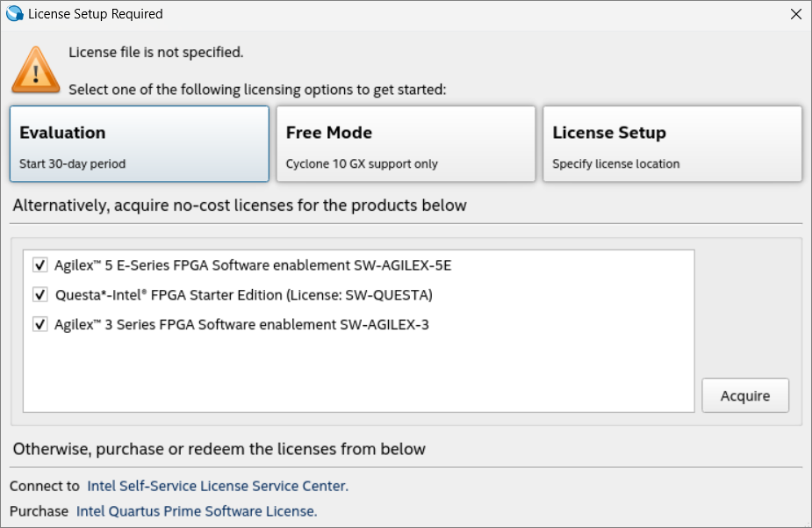Viewport: 812px width, 528px height.
Task: Disable the Agilex 3 Series checkbox
Action: (x=40, y=324)
